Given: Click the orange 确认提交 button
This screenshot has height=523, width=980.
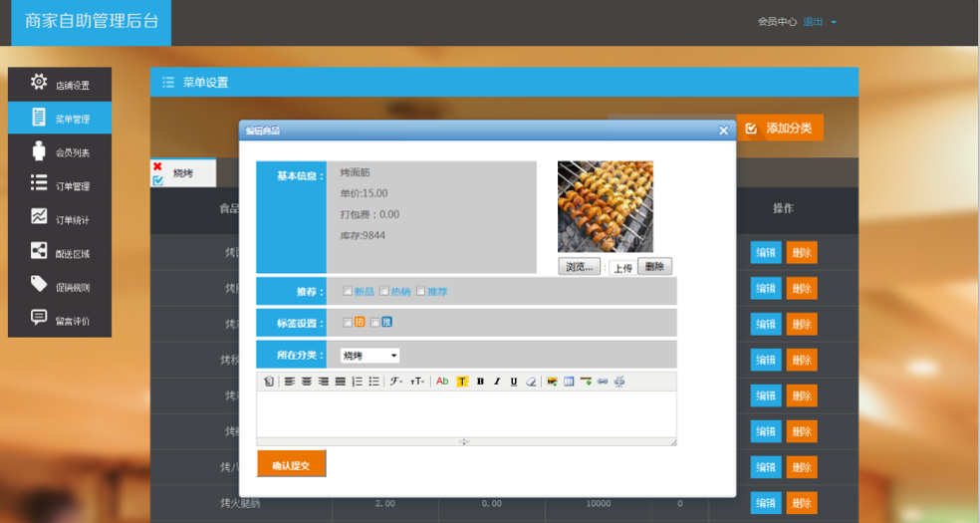Looking at the screenshot, I should 291,463.
